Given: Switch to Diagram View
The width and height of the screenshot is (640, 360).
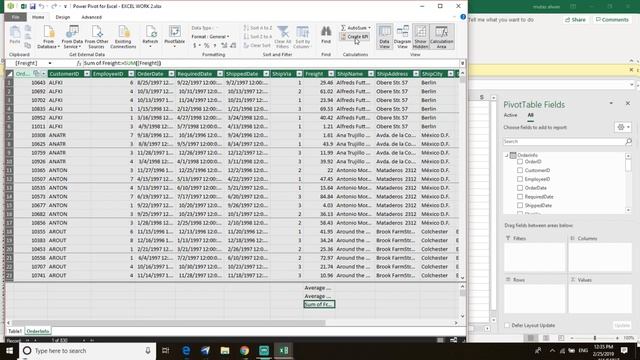Looking at the screenshot, I should (x=402, y=37).
